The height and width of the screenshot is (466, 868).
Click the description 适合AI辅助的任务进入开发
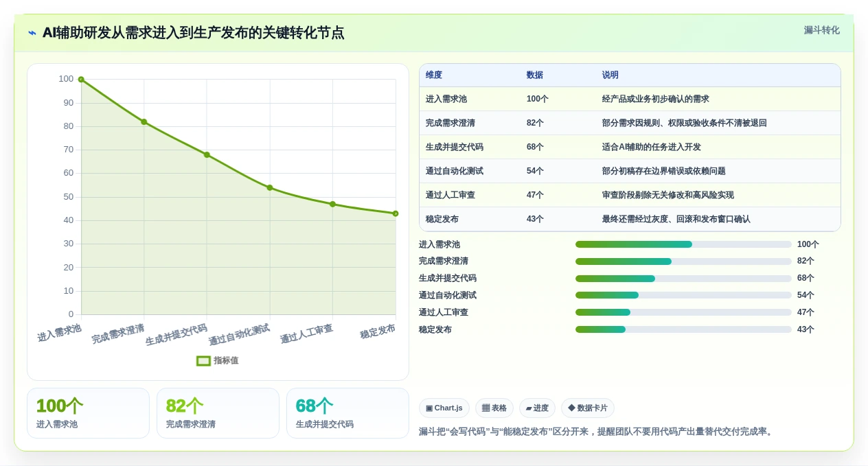pos(652,147)
